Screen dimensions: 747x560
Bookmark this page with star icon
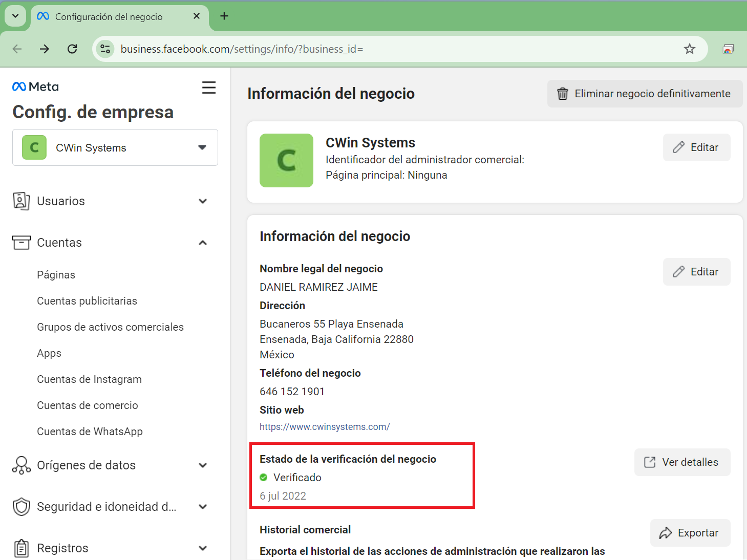pyautogui.click(x=689, y=49)
